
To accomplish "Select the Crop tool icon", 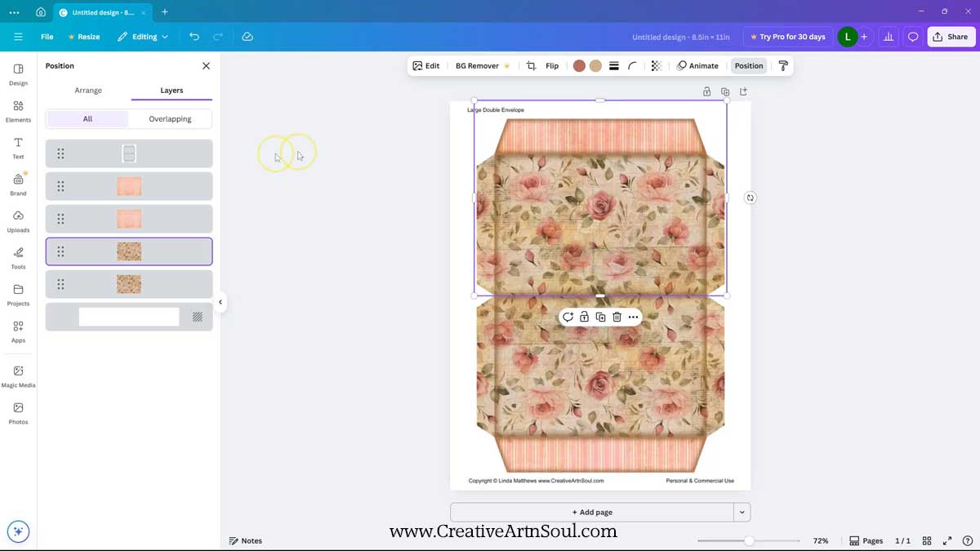I will pos(531,66).
